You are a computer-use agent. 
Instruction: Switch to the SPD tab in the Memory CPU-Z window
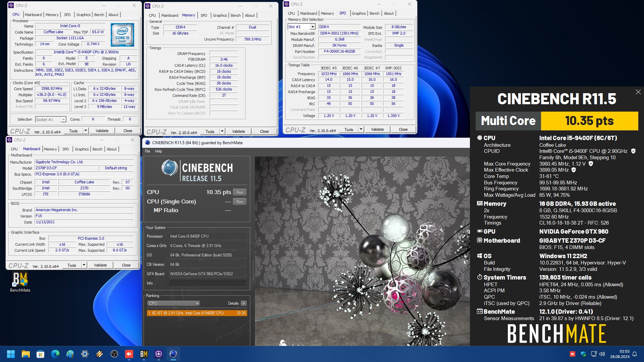pos(204,15)
